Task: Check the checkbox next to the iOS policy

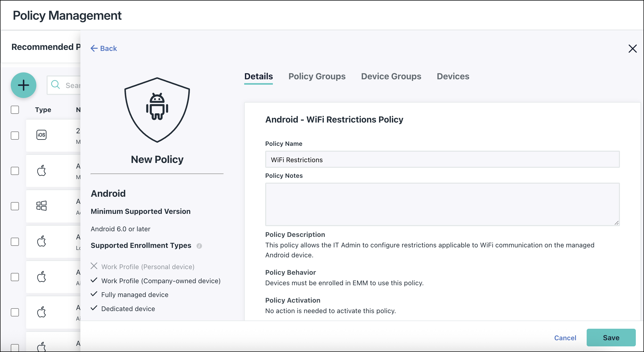Action: coord(15,136)
